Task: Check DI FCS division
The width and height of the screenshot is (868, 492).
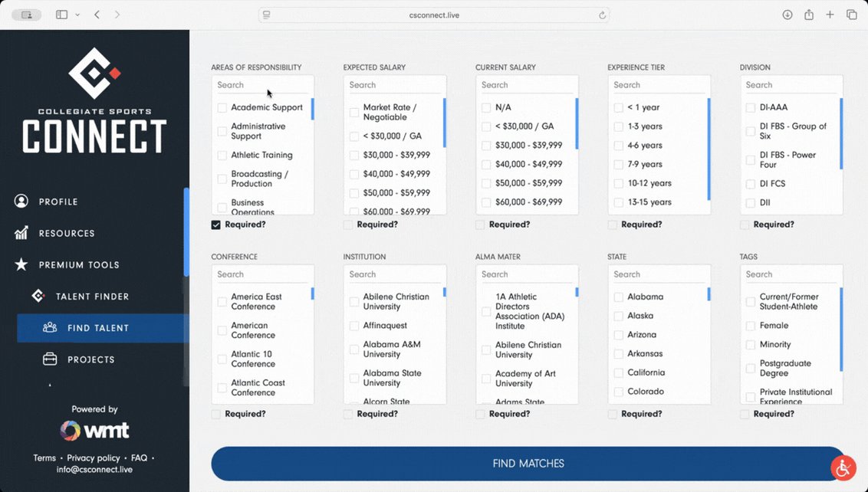Action: click(x=751, y=184)
